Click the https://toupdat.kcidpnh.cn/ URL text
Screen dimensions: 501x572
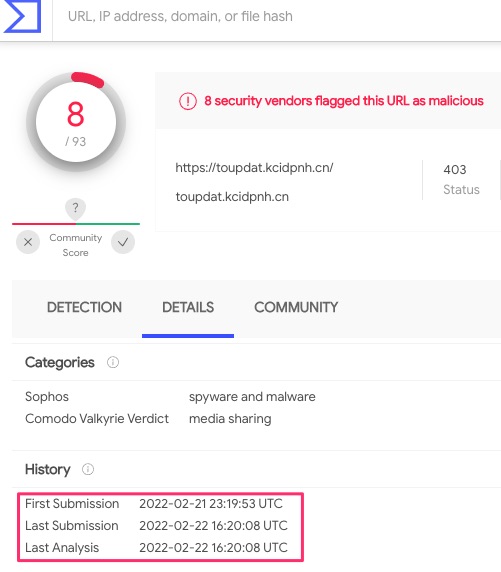[254, 168]
